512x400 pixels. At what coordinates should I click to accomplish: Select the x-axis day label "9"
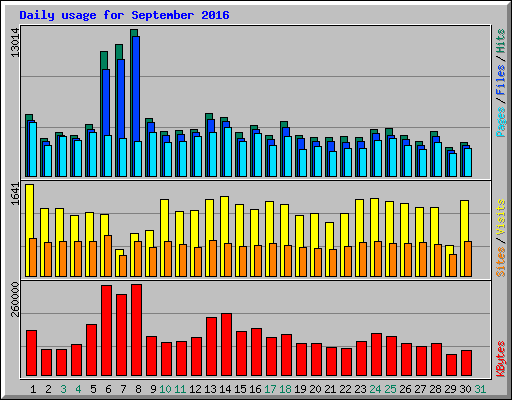tap(153, 389)
